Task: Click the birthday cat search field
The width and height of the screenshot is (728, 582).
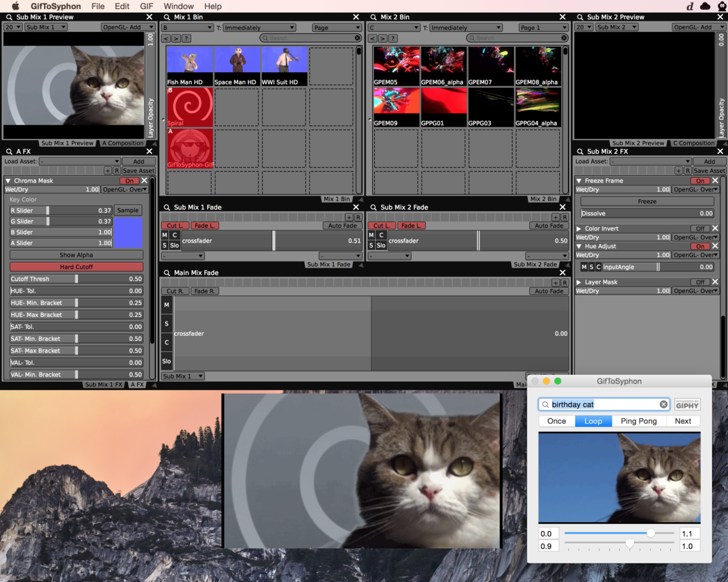Action: pyautogui.click(x=604, y=404)
